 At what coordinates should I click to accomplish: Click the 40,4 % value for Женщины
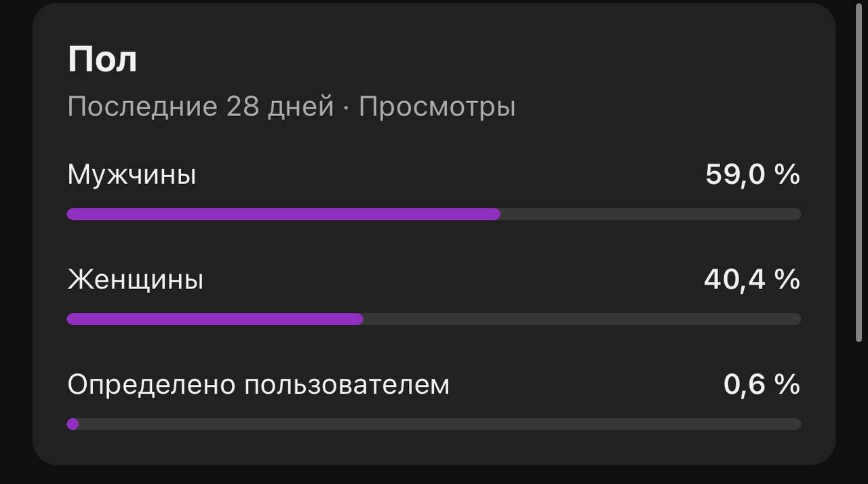(752, 280)
